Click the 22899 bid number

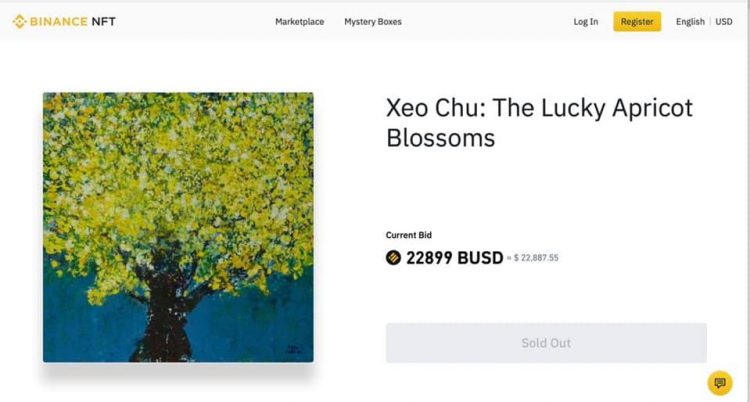(430, 258)
